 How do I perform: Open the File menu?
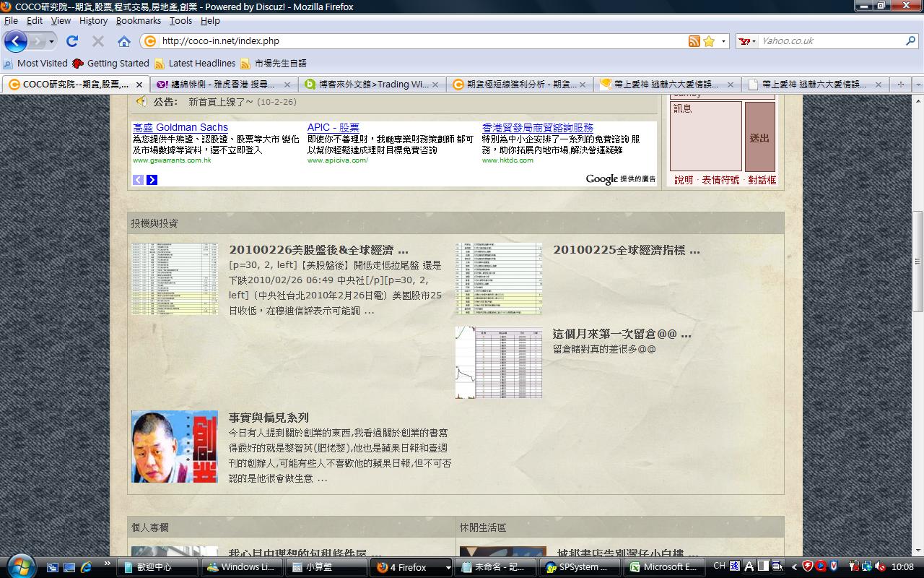(11, 21)
